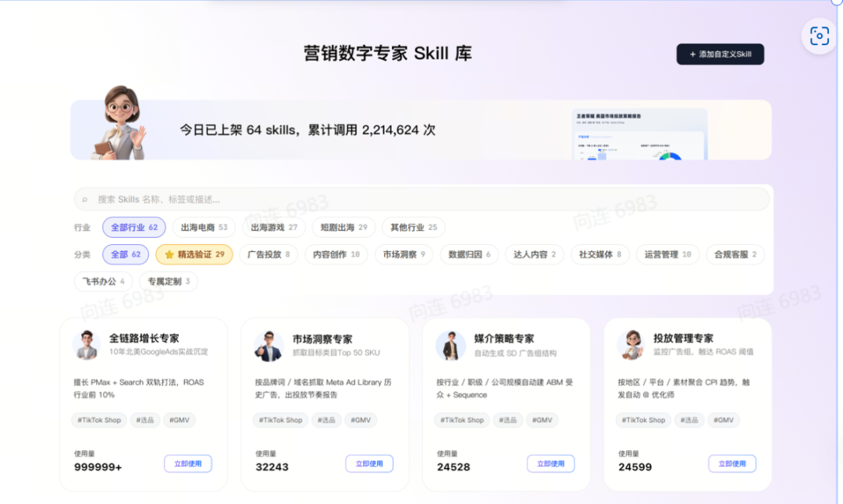The image size is (843, 504).
Task: Click the star icon on 精选验证
Action: tap(169, 254)
